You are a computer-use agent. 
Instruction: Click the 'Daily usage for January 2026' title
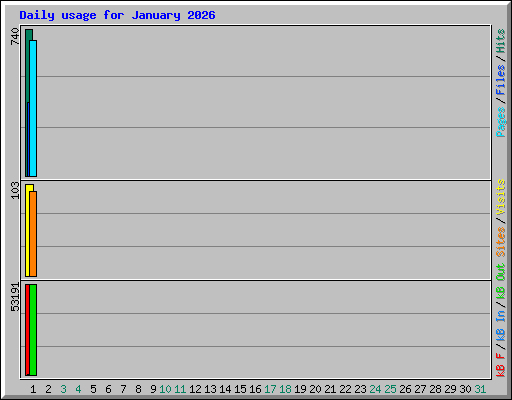[x=117, y=15]
